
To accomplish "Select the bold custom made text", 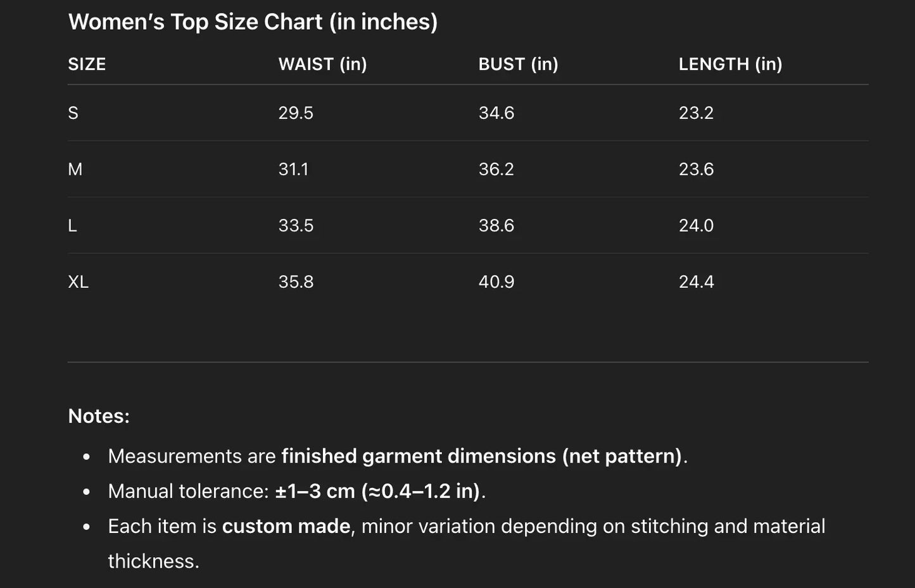I will (286, 527).
